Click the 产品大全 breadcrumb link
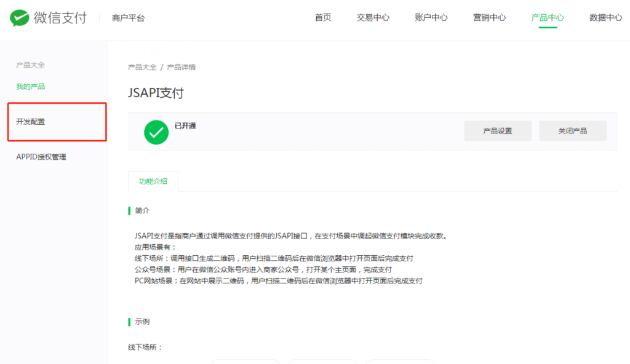Screen dimensions: 630x364 coord(142,67)
